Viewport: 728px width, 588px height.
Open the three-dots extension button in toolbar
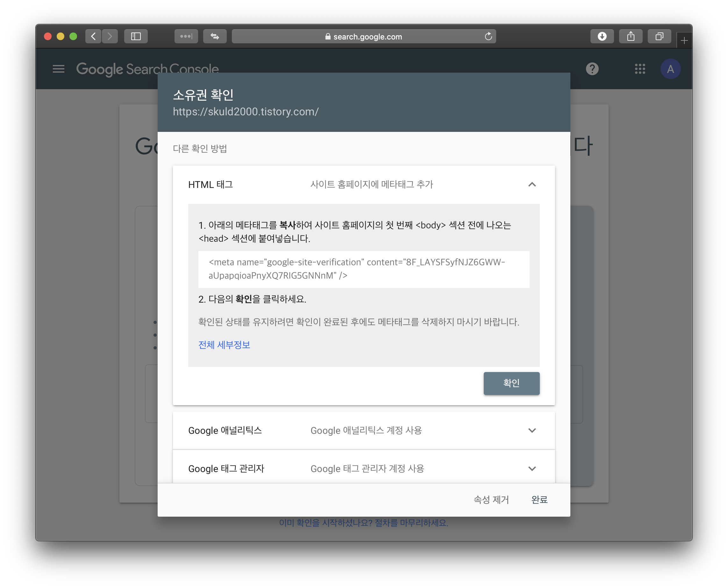pos(186,36)
